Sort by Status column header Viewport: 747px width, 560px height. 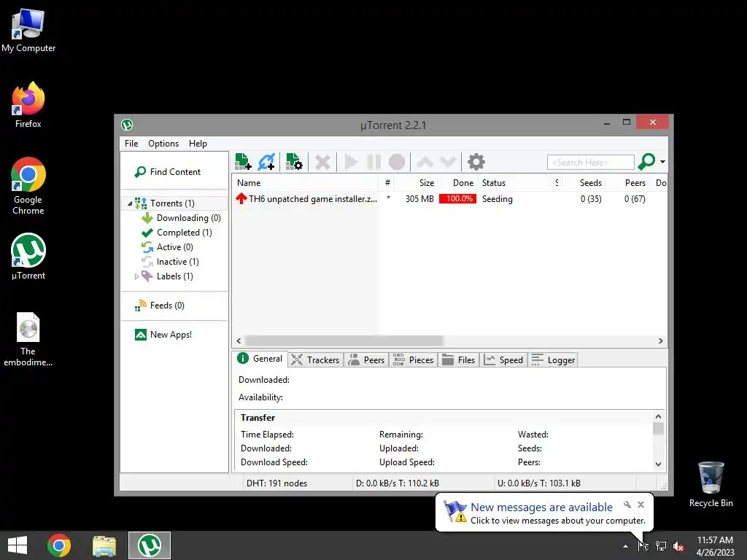click(514, 183)
